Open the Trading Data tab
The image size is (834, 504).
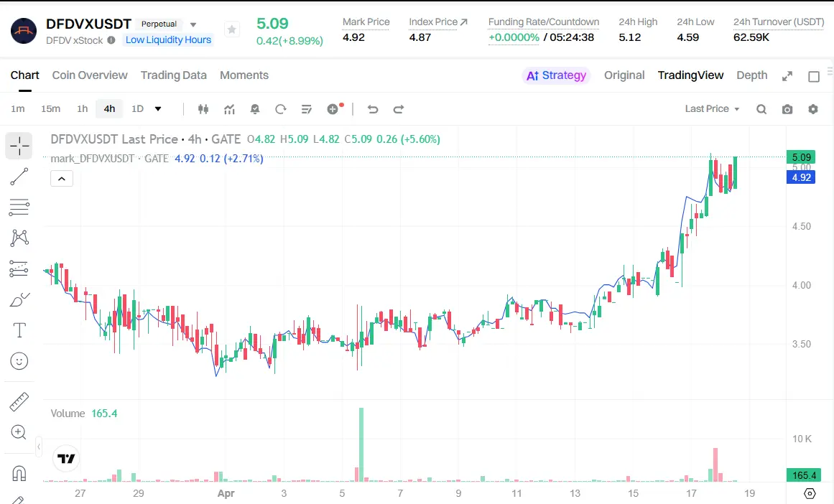(x=173, y=75)
